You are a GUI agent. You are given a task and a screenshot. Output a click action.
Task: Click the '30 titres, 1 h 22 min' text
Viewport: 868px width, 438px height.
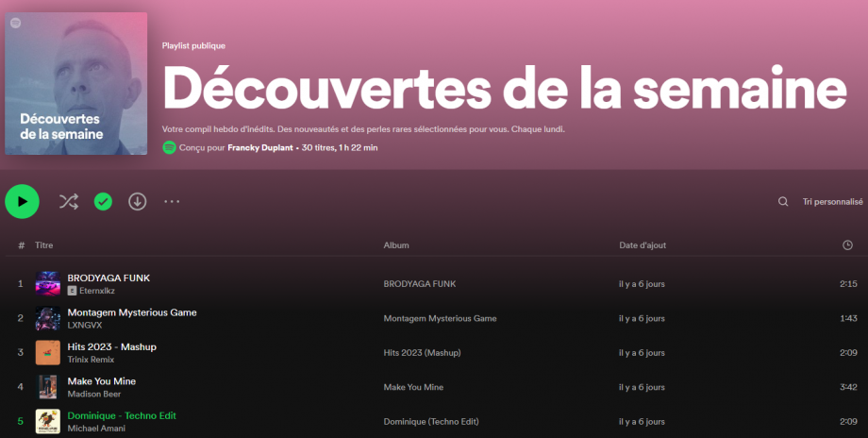point(340,147)
